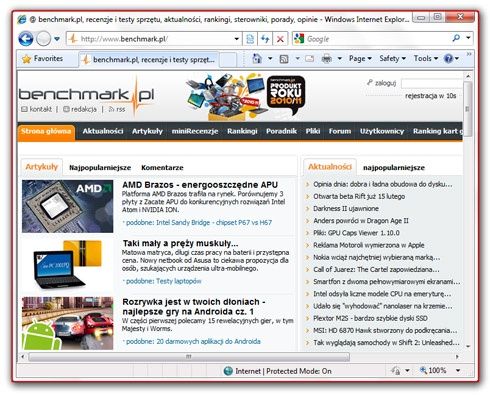Open the rss link under logo
This screenshot has height=395, width=490.
click(x=117, y=109)
